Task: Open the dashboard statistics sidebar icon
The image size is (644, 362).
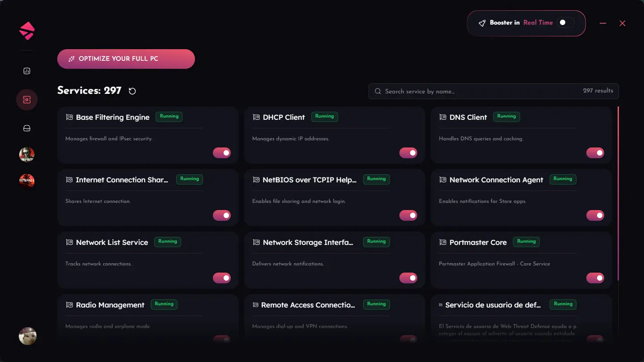Action: click(x=26, y=71)
